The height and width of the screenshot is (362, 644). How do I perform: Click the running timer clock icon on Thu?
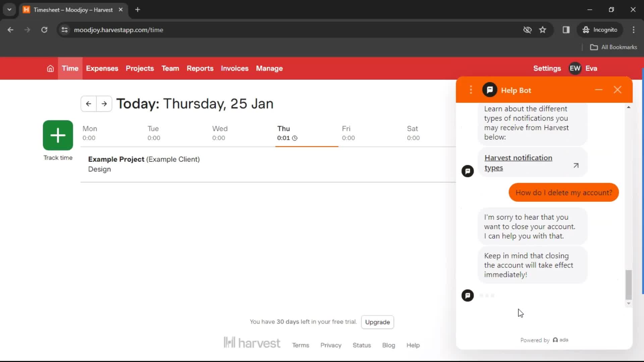[x=295, y=138]
